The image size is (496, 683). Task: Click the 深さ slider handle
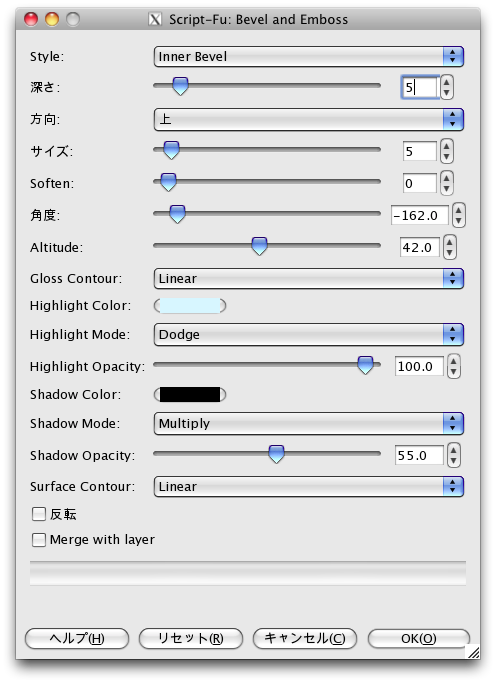coord(180,86)
